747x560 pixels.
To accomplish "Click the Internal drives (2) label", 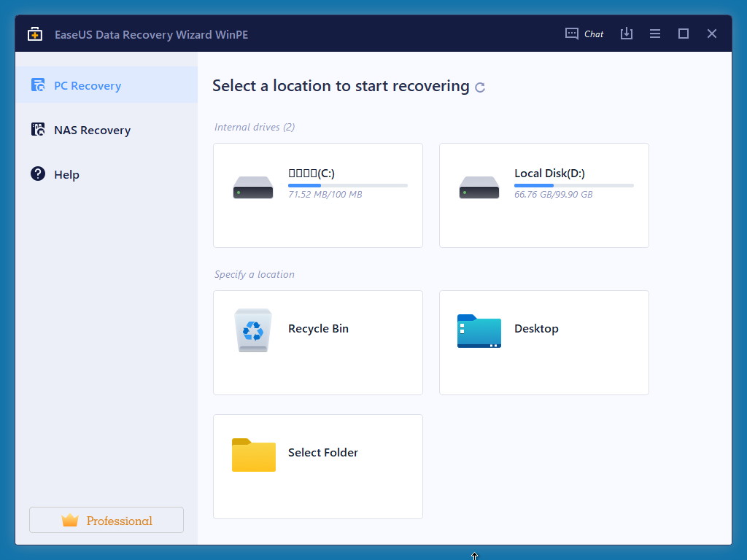I will pos(255,127).
